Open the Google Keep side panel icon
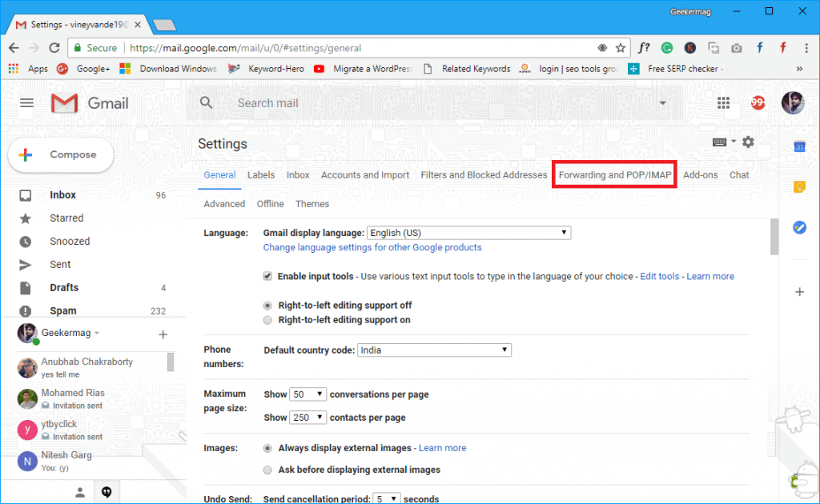The image size is (820, 504). [799, 187]
